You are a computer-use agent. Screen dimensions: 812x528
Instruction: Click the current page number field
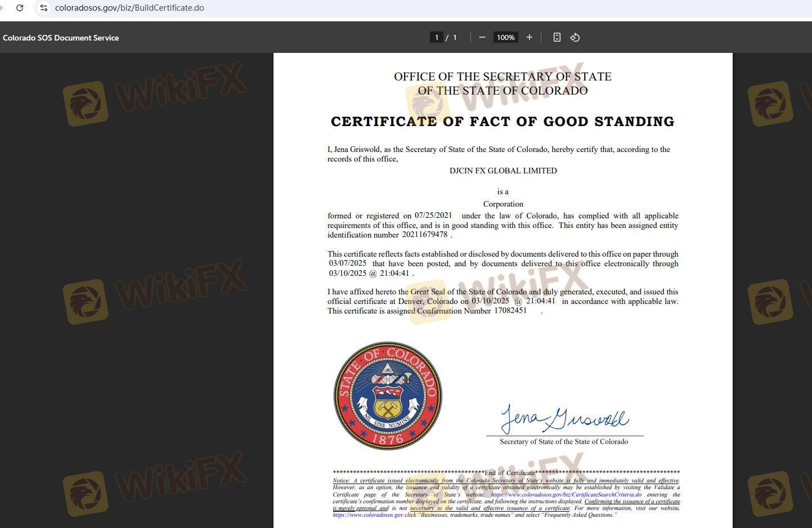click(436, 37)
